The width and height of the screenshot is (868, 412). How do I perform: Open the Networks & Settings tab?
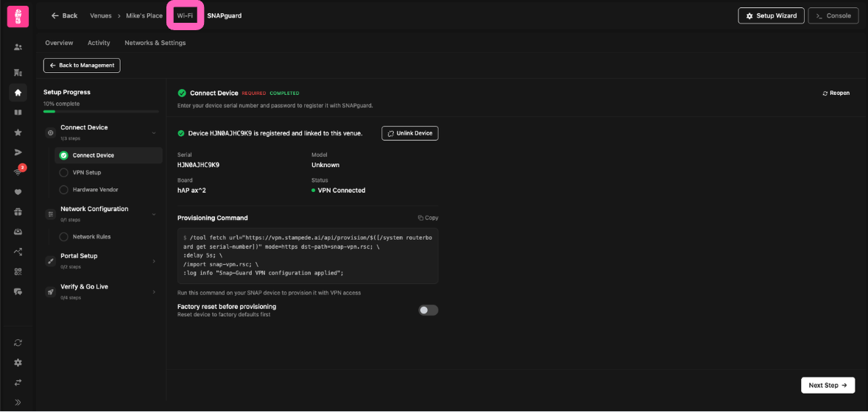[155, 43]
